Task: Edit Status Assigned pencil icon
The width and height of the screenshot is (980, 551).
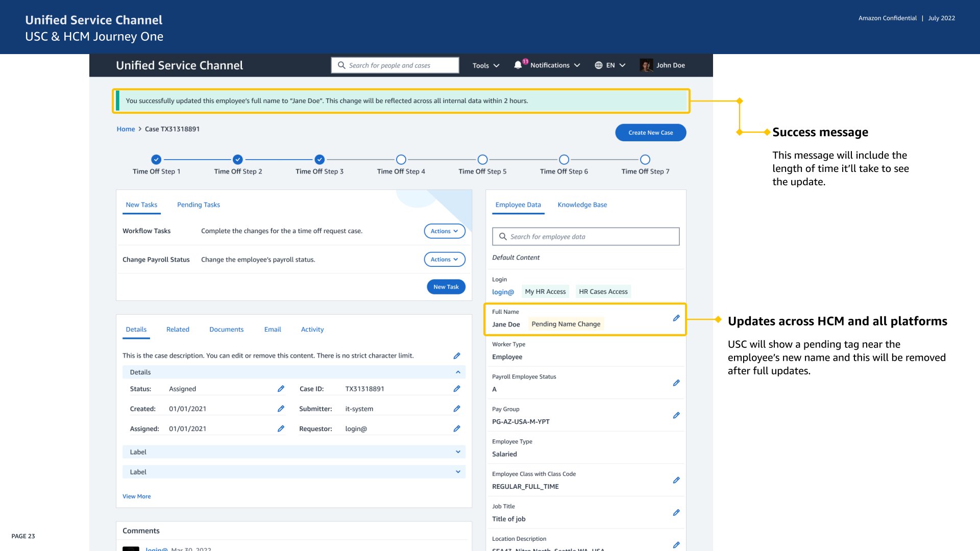Action: 281,389
